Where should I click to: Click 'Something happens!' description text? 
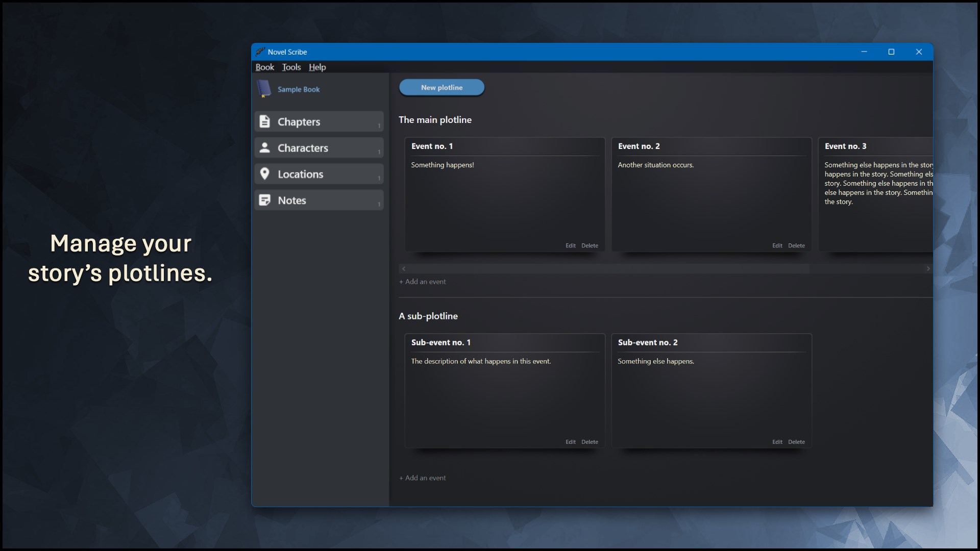(x=443, y=165)
